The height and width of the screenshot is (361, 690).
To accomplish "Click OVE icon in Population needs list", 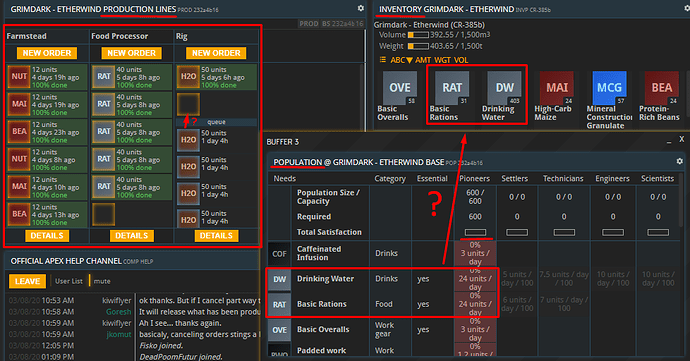I will point(279,330).
